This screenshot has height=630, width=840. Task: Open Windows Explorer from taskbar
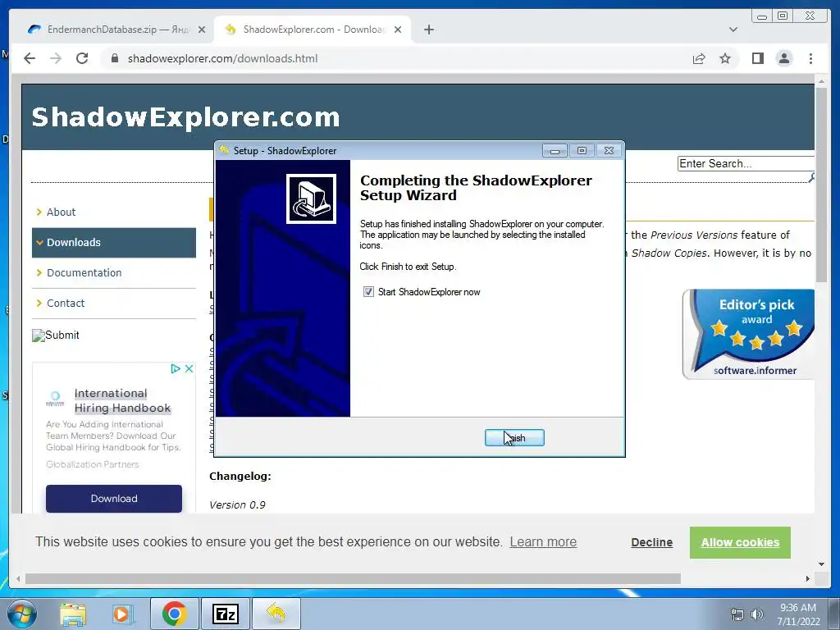pyautogui.click(x=73, y=614)
